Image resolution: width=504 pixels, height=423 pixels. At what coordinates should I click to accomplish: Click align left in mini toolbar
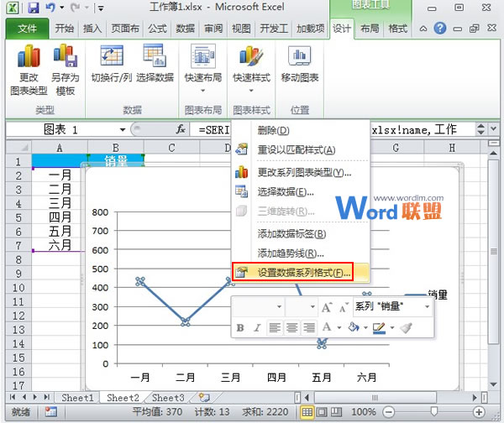point(275,327)
